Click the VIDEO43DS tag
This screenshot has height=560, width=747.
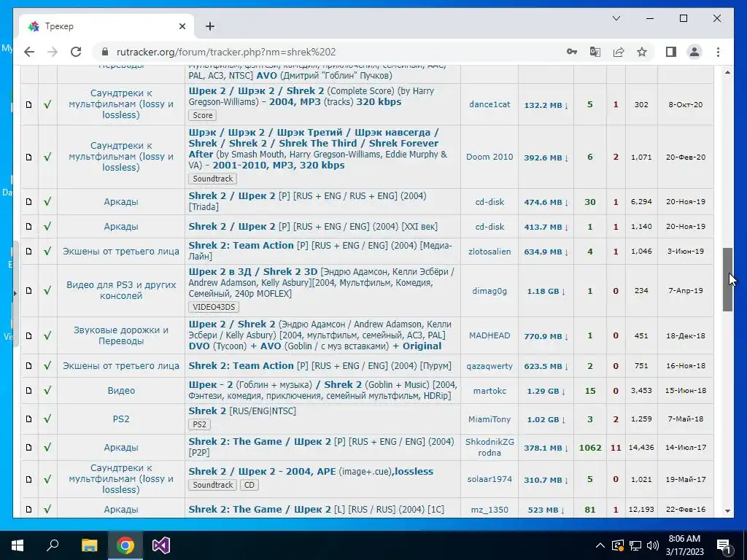[214, 307]
